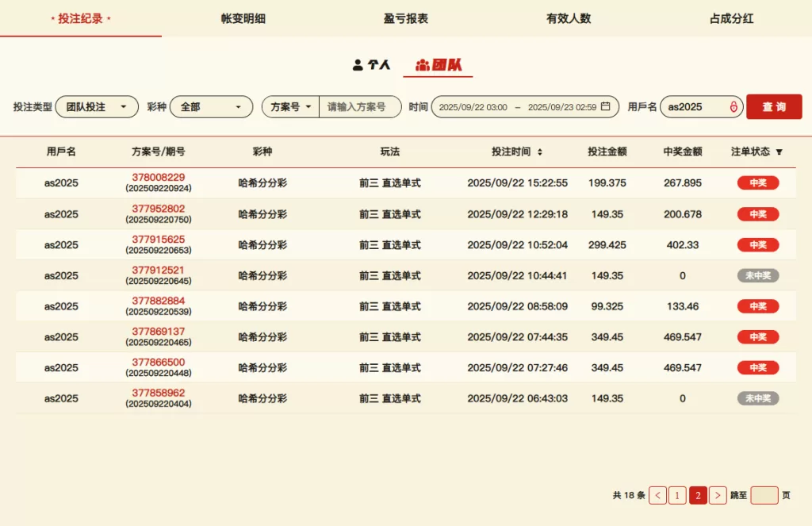
Task: Sort by 投注时间 using the sort arrows
Action: coord(540,152)
